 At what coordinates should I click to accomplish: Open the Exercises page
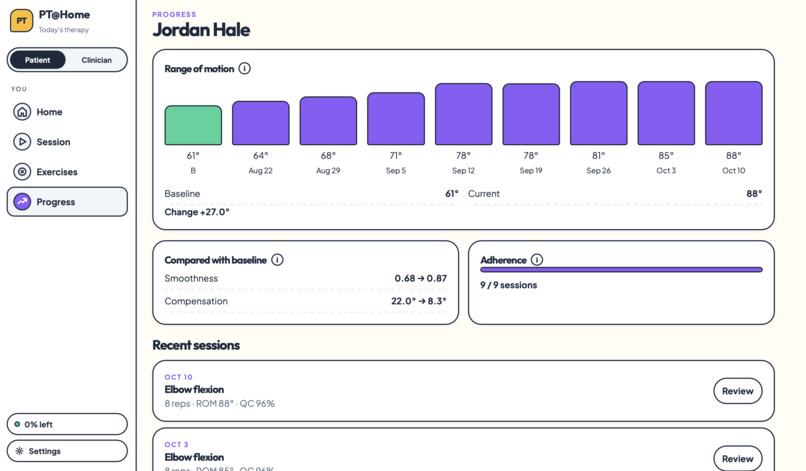click(x=67, y=172)
